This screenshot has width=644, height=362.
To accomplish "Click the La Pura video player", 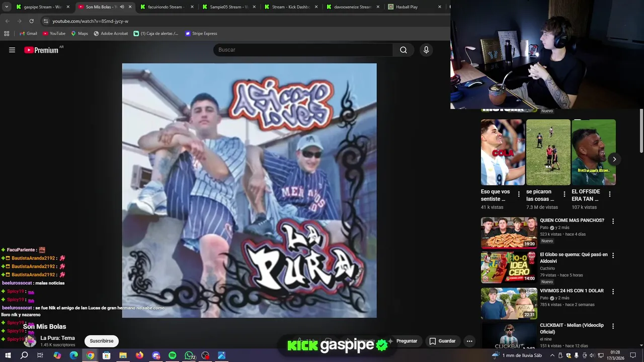I will 249,191.
